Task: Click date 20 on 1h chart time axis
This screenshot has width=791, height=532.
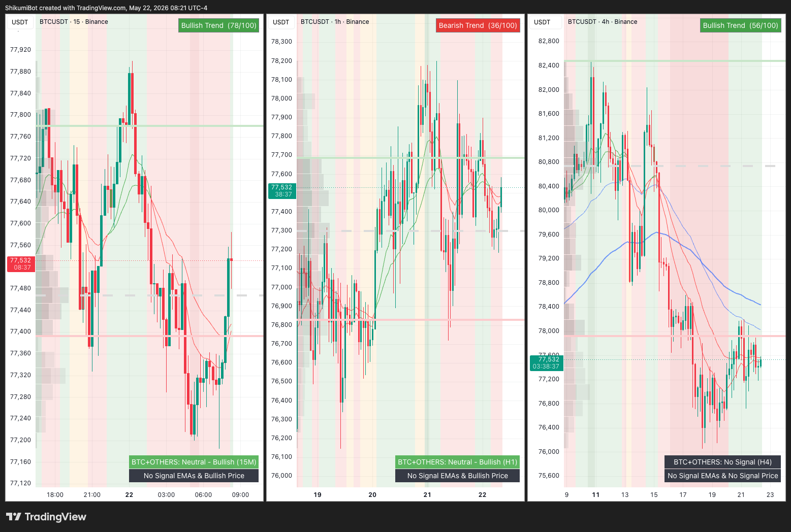Action: point(372,495)
